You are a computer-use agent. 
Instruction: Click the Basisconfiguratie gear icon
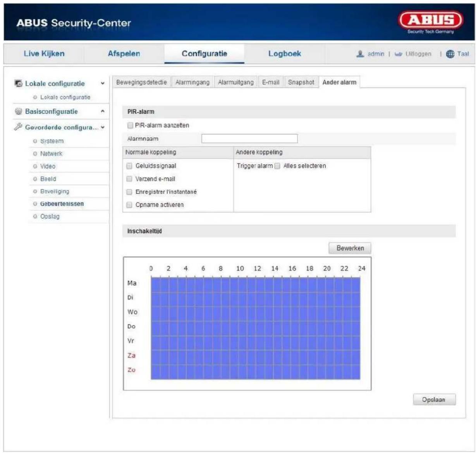18,112
